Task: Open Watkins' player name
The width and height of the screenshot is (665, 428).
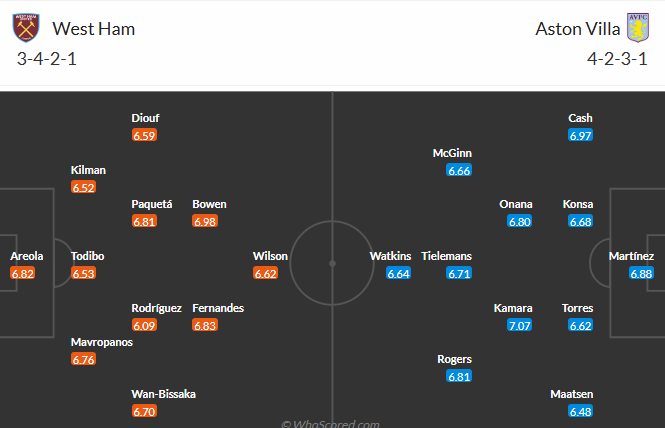Action: click(x=390, y=256)
